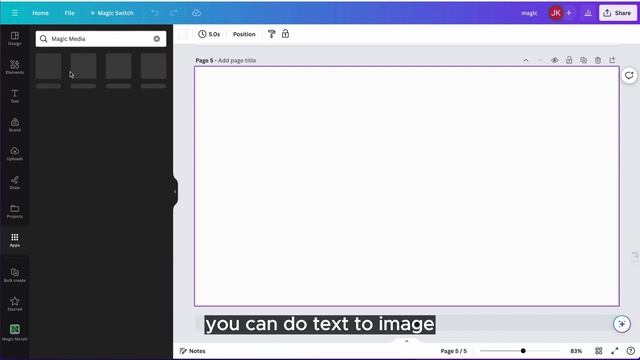The height and width of the screenshot is (360, 640).
Task: Select the second loading result thumbnail
Action: tap(83, 66)
